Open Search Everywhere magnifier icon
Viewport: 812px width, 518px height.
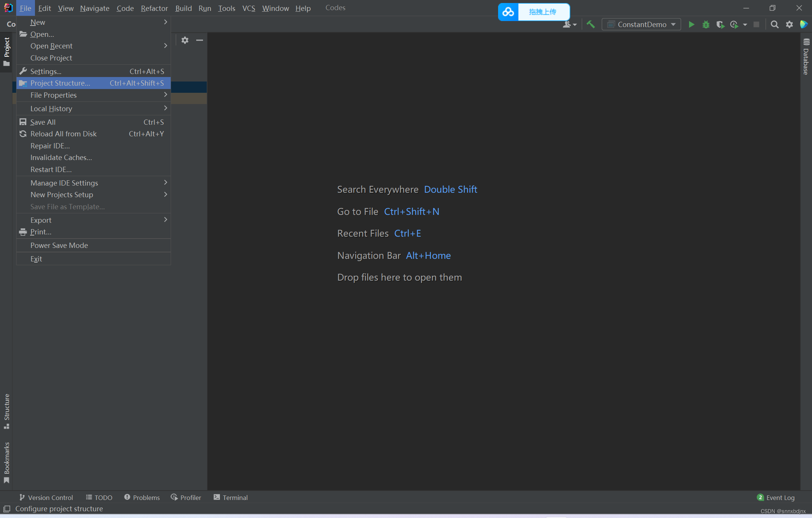774,24
